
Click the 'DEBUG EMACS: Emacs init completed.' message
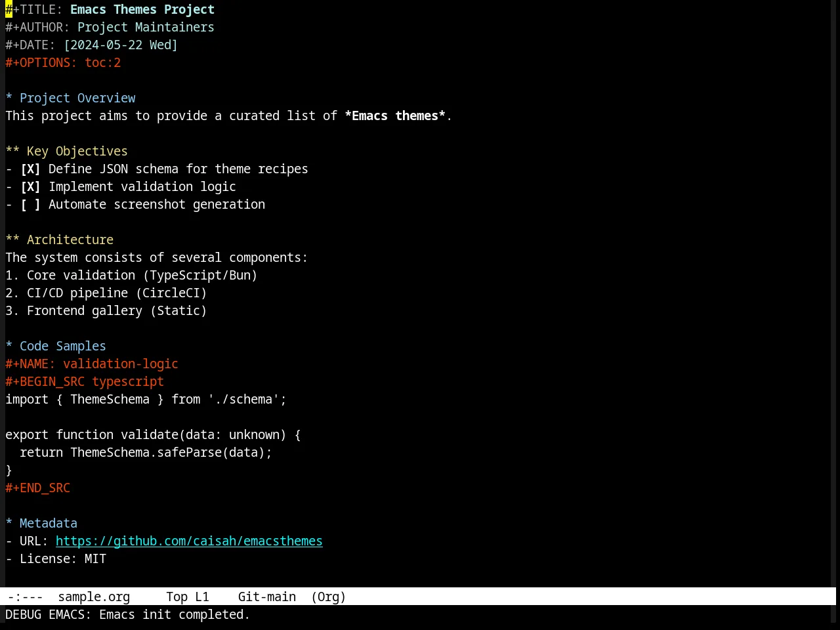[x=128, y=614]
